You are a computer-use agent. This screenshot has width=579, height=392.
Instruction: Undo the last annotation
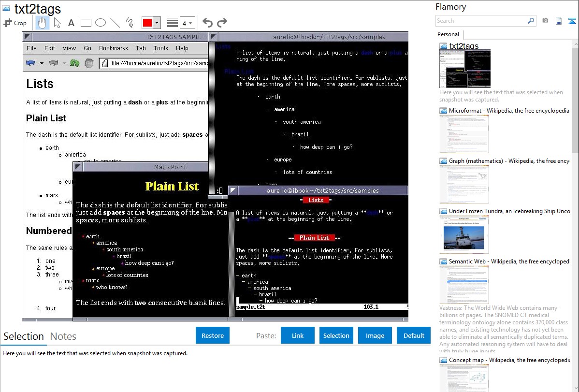point(207,23)
